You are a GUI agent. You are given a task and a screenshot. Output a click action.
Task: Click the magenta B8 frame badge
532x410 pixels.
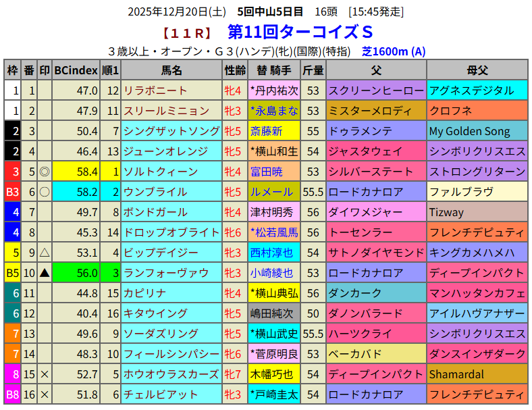click(12, 394)
